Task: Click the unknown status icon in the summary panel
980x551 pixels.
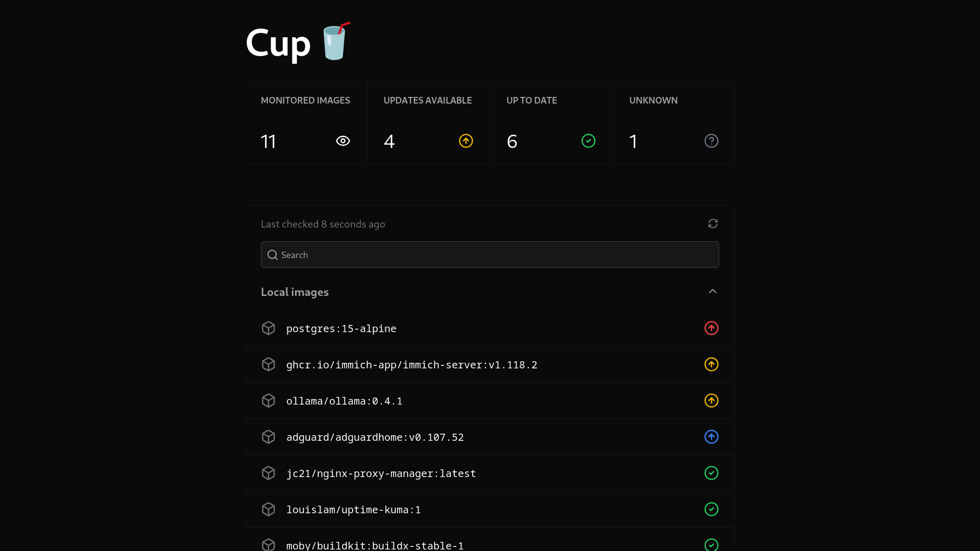Action: 712,141
